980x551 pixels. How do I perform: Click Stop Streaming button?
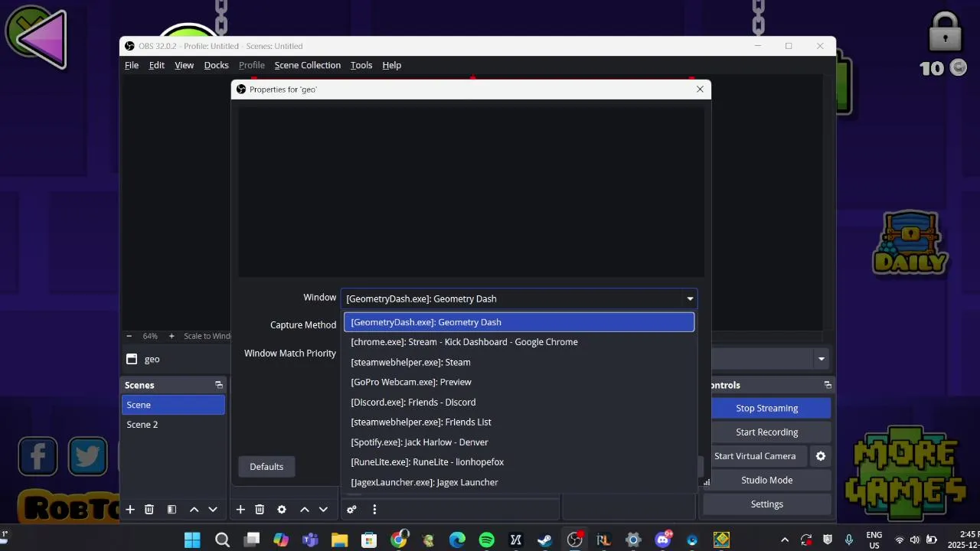(767, 409)
